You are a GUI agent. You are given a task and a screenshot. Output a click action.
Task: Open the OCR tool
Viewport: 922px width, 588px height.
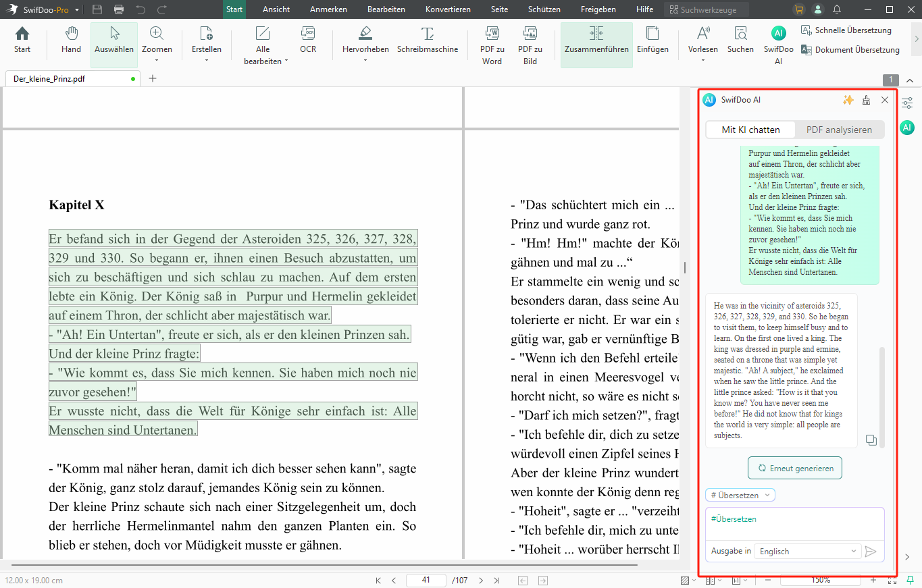308,41
